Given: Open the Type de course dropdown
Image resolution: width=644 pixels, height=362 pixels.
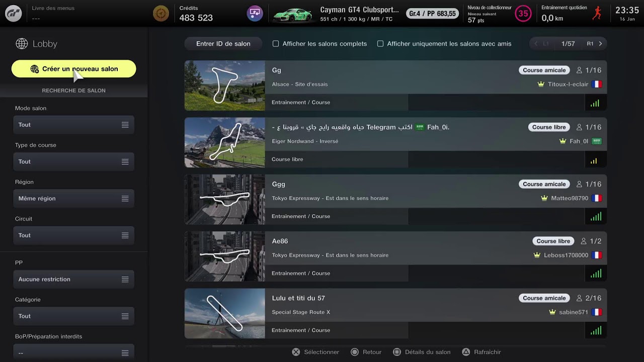Looking at the screenshot, I should click(73, 161).
